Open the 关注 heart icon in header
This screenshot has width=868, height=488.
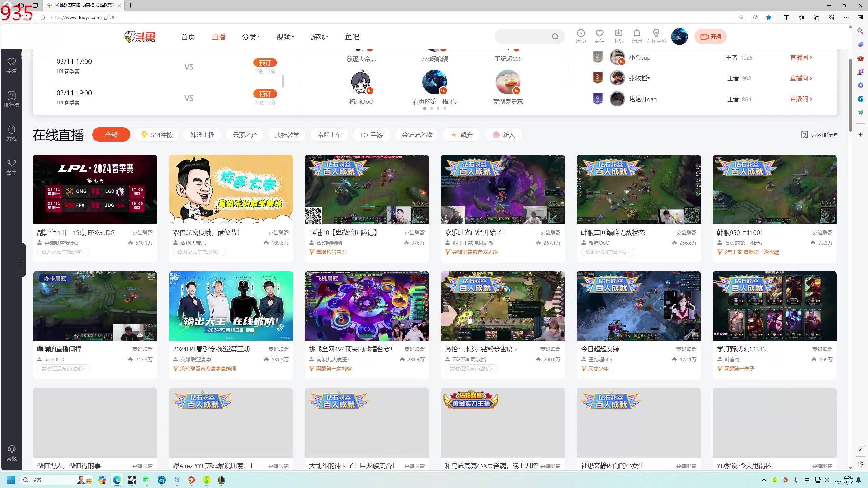coord(599,36)
